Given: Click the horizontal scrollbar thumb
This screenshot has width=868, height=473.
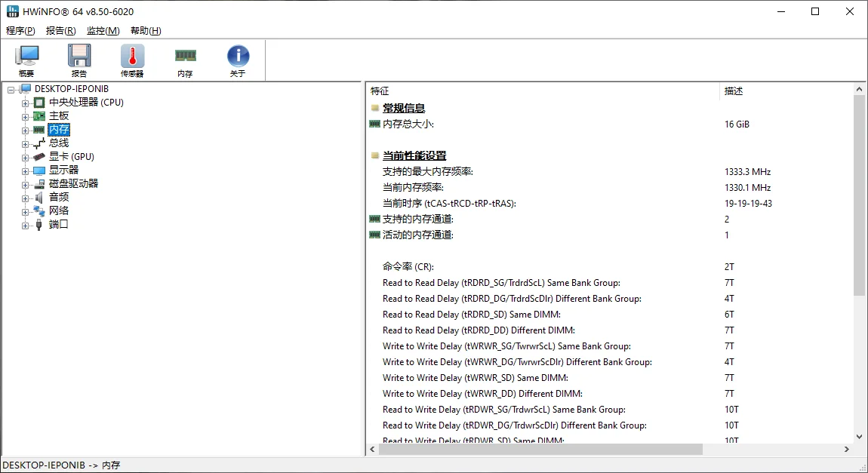Looking at the screenshot, I should point(540,449).
